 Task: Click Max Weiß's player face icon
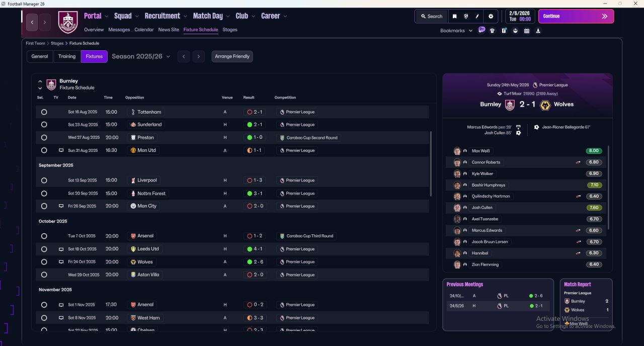457,151
